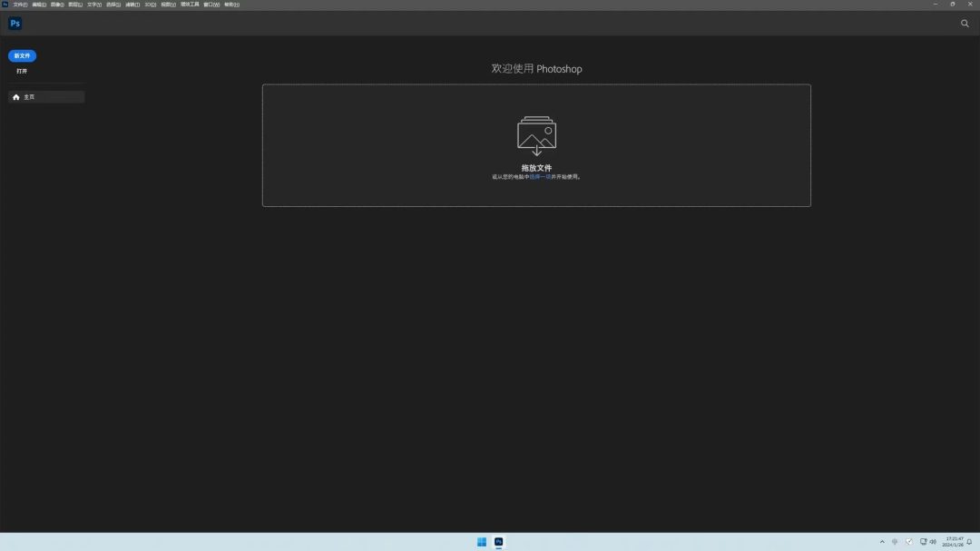Open the 帮助 (Help) menu
Screen dimensions: 980x551
pos(232,5)
